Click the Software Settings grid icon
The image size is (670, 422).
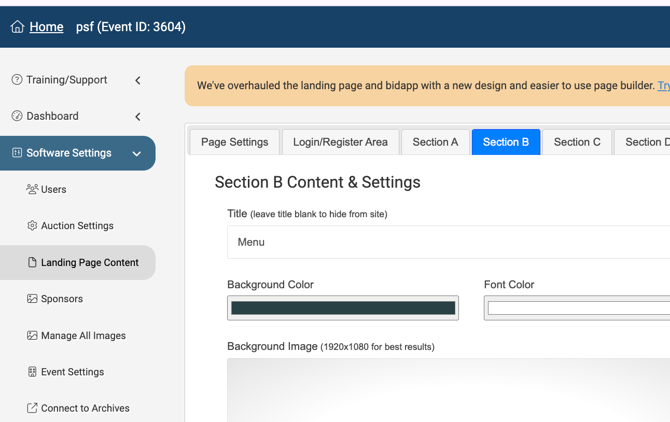pyautogui.click(x=17, y=153)
